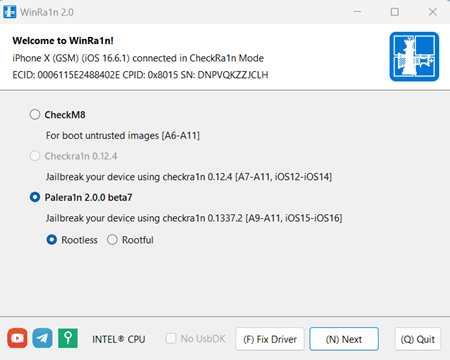Viewport: 450px width, 360px height.
Task: Click the (N) Next button
Action: (x=344, y=339)
